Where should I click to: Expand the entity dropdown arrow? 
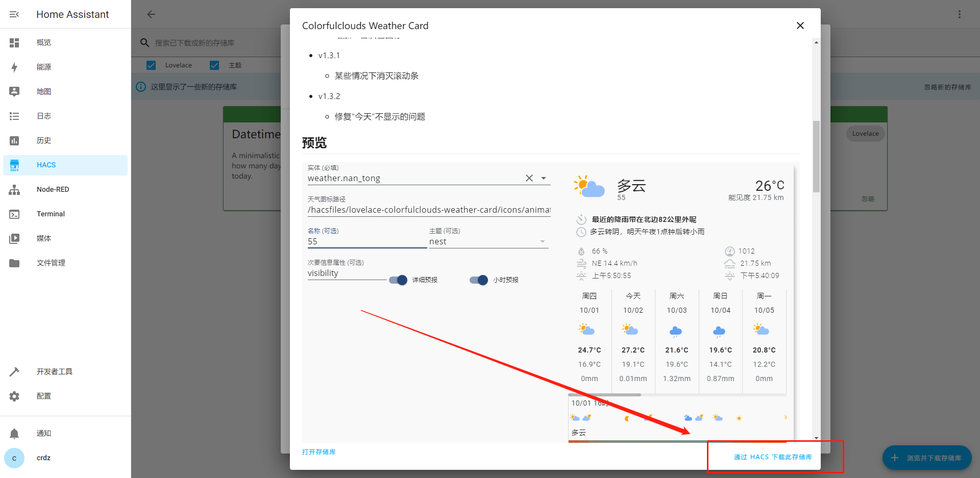coord(544,178)
